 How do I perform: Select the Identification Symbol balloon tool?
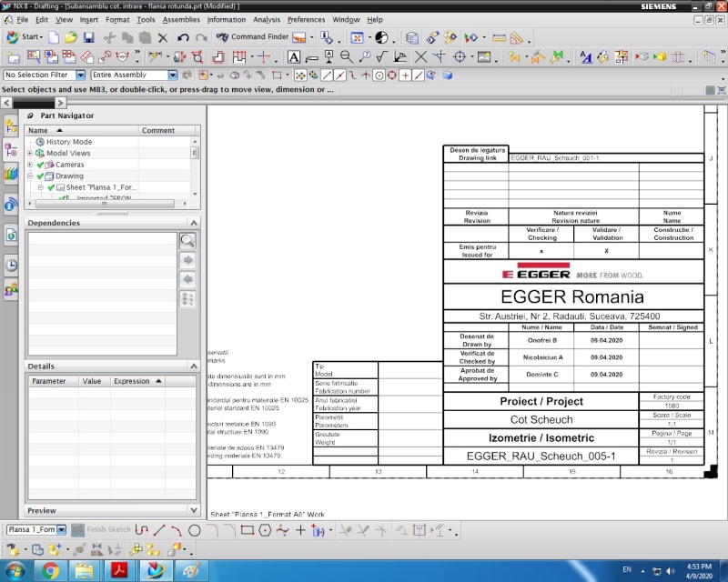[365, 57]
